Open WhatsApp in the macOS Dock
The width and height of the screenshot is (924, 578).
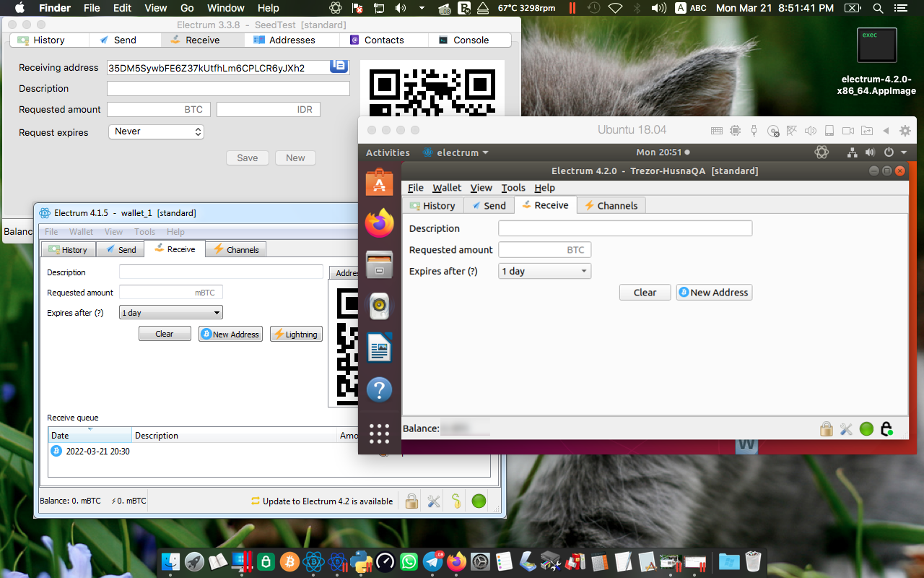tap(409, 561)
